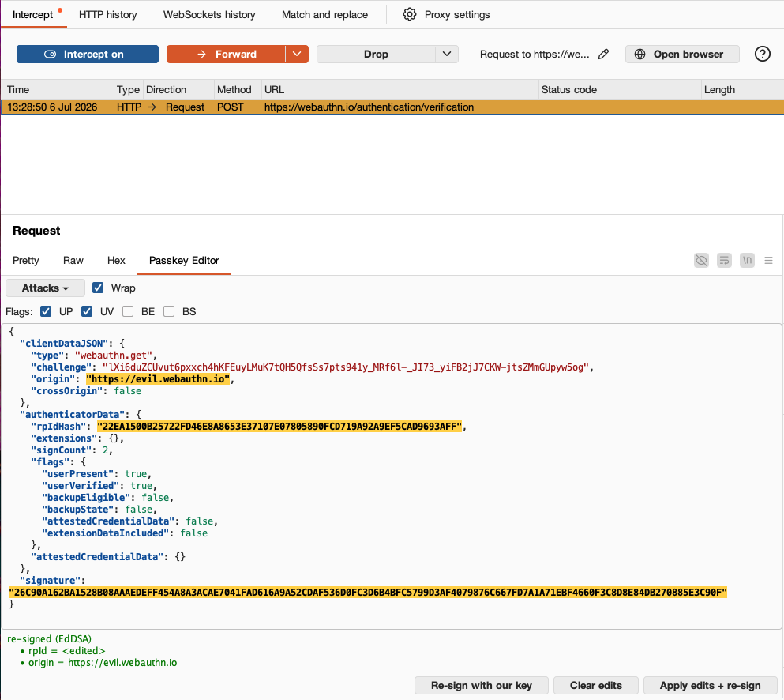The width and height of the screenshot is (784, 700).
Task: Click the Clear edits button
Action: (596, 685)
